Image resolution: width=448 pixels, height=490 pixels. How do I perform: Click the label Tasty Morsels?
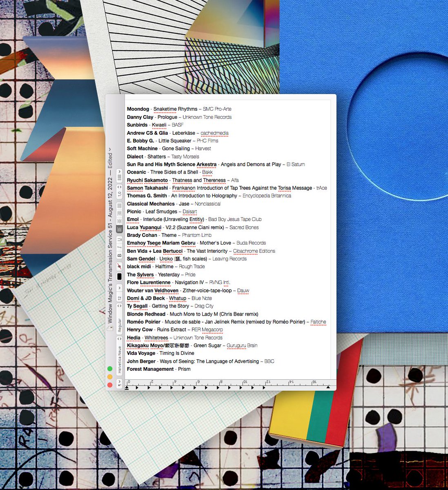click(x=185, y=157)
